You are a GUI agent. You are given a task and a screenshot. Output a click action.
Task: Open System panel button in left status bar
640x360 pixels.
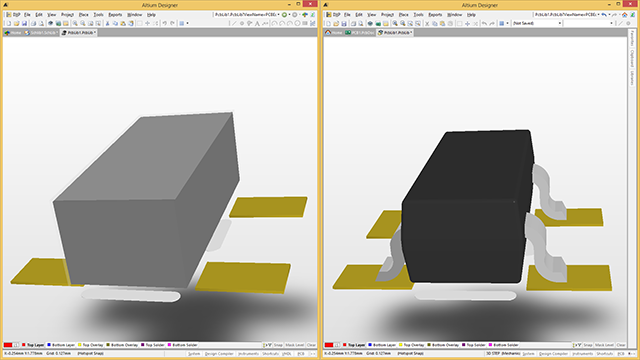(194, 354)
